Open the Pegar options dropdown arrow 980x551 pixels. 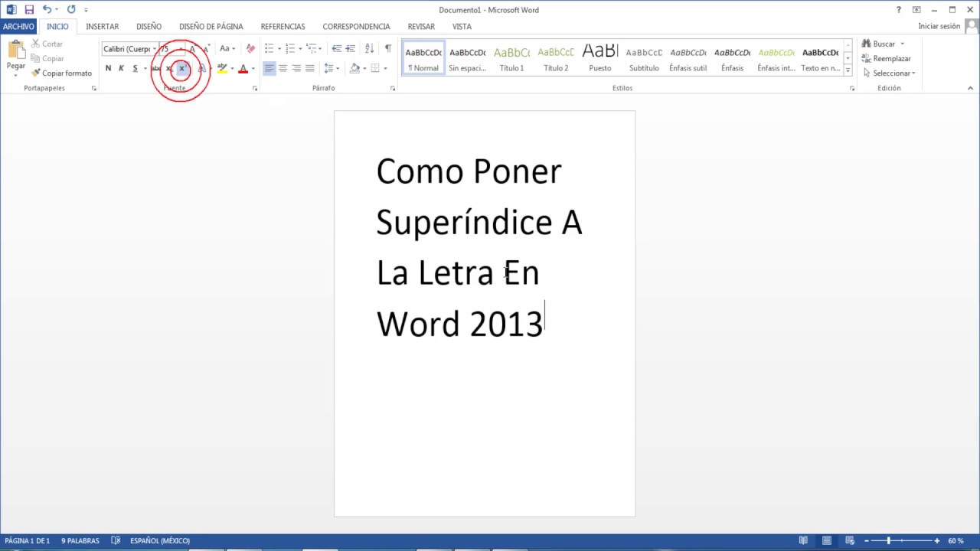point(16,75)
